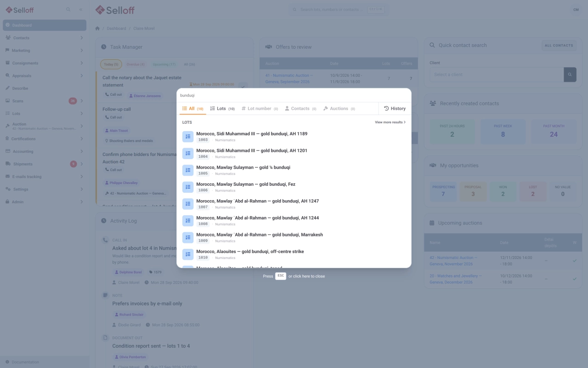Expand the Marketing sidebar chevron

tap(81, 51)
